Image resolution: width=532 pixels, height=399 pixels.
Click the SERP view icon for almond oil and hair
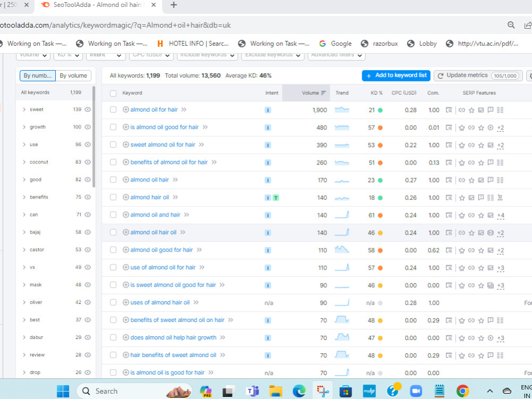click(x=448, y=215)
